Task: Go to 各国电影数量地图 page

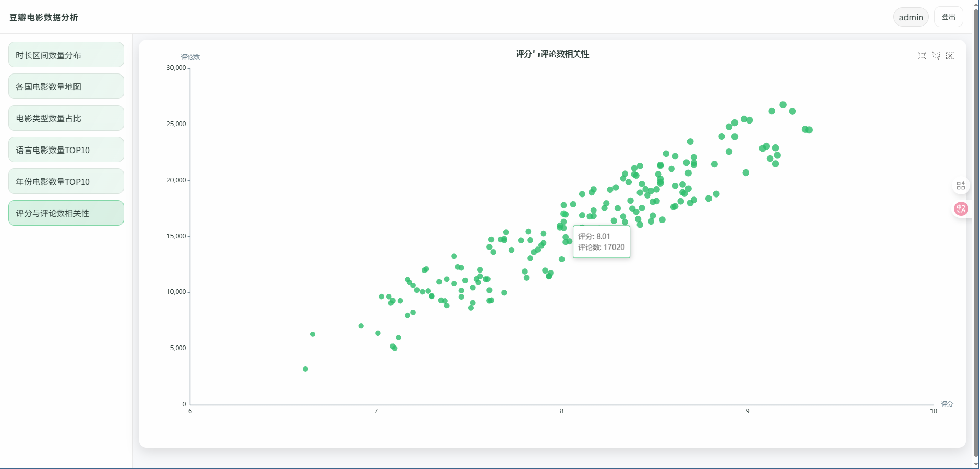Action: (x=66, y=87)
